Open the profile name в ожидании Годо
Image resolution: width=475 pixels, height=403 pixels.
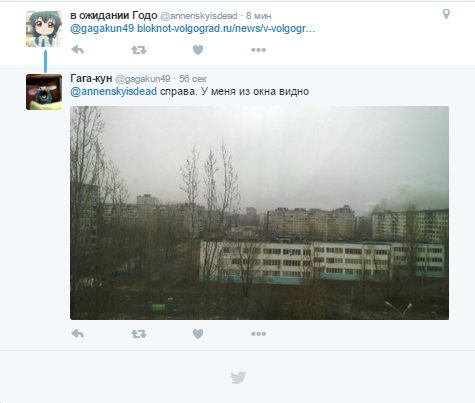tap(114, 15)
